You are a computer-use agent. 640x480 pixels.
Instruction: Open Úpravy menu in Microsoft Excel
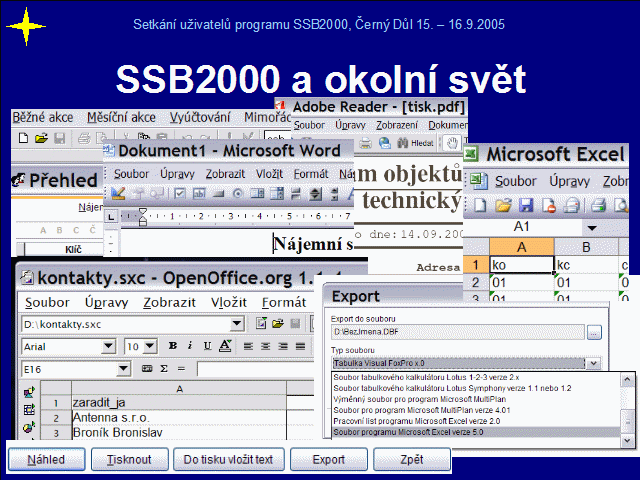pos(569,181)
